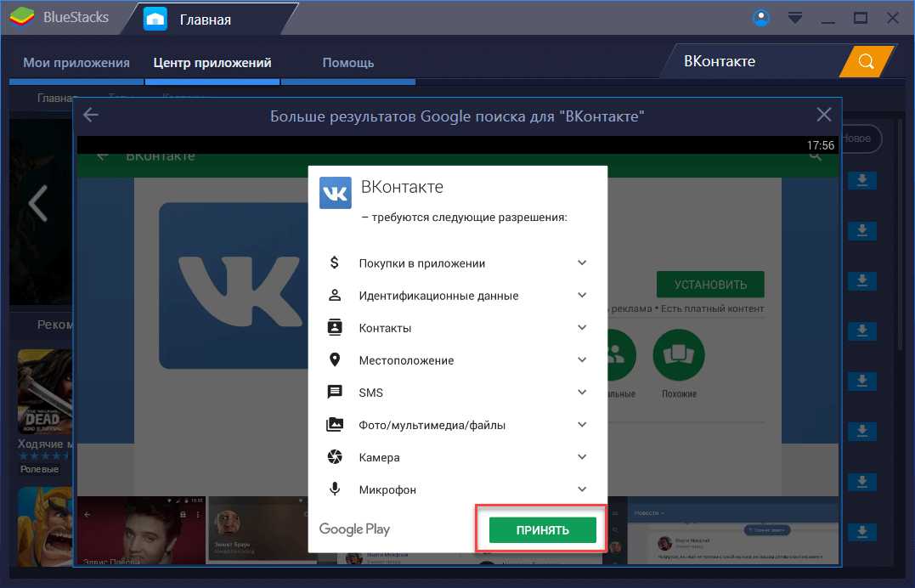Open the BlueStacks account profile icon

[761, 18]
